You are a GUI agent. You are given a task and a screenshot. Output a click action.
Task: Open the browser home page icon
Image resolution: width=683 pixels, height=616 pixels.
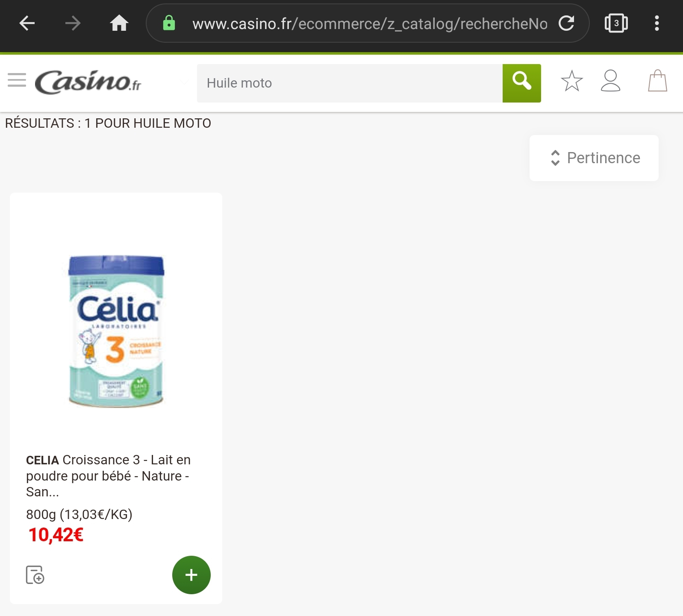tap(119, 23)
